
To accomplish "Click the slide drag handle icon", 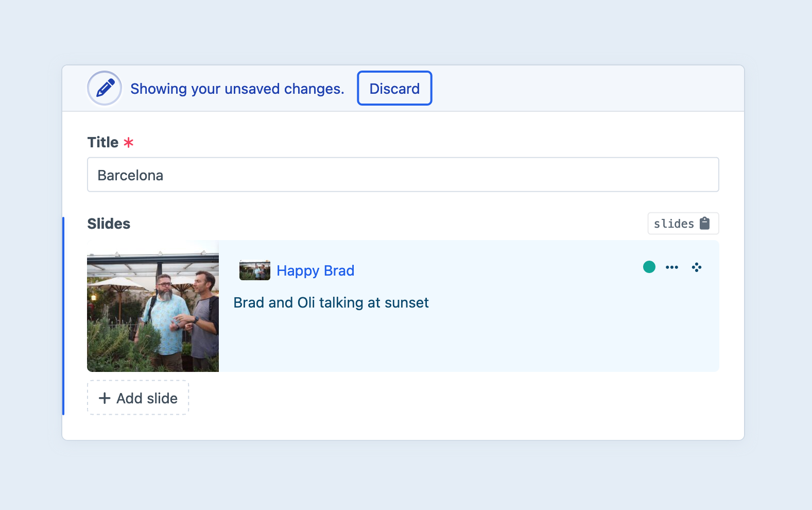I will 697,267.
